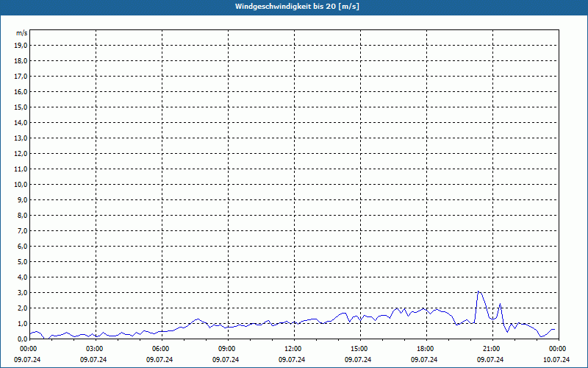Click the "09.07.24" date beneath 06:00
The width and height of the screenshot is (588, 368).
(159, 360)
